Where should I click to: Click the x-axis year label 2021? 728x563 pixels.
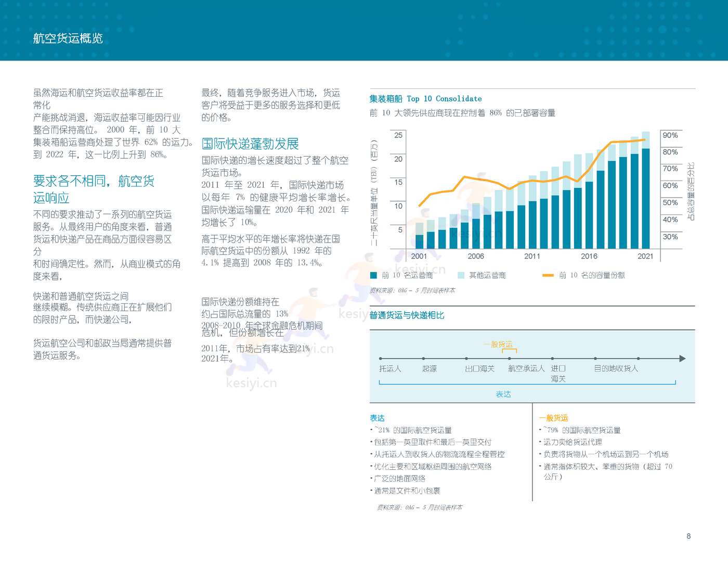click(x=645, y=256)
